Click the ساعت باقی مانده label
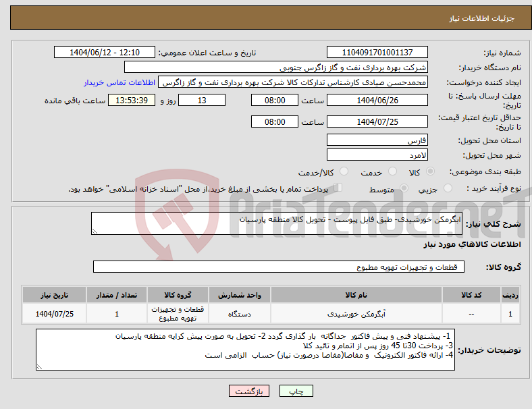 [x=75, y=101]
